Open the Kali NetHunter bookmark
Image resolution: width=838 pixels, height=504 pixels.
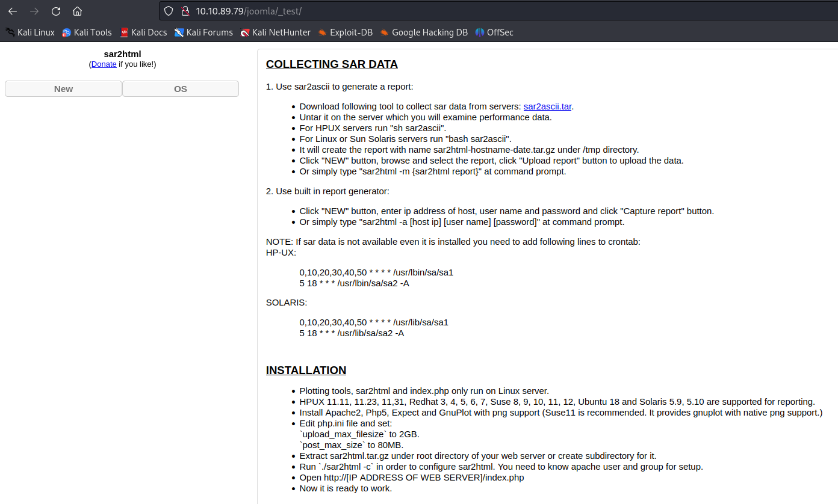(x=275, y=32)
